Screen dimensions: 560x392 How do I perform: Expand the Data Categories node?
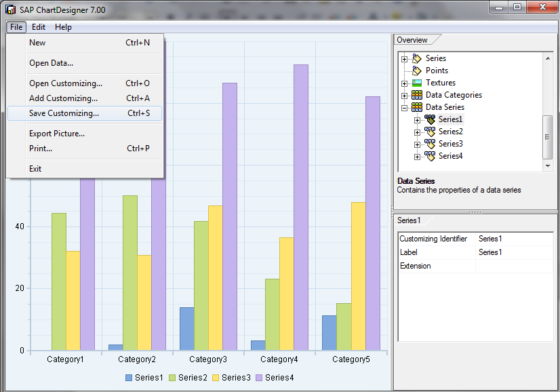tap(404, 96)
